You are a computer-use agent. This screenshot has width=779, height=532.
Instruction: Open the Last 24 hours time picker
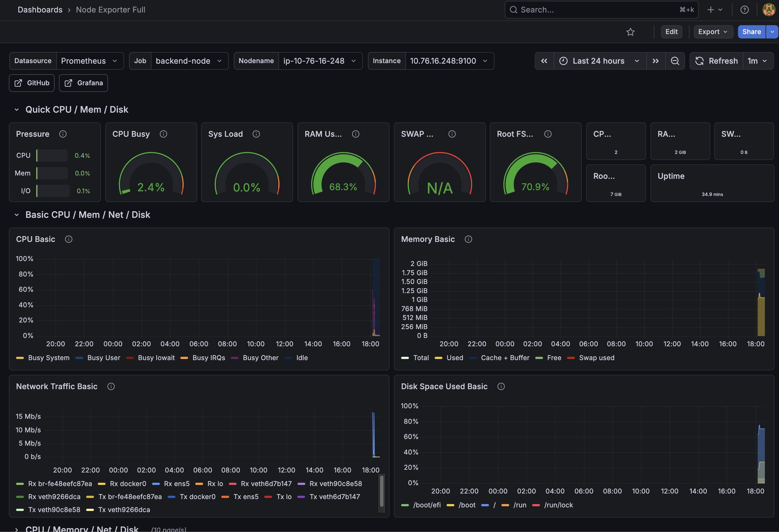click(600, 61)
